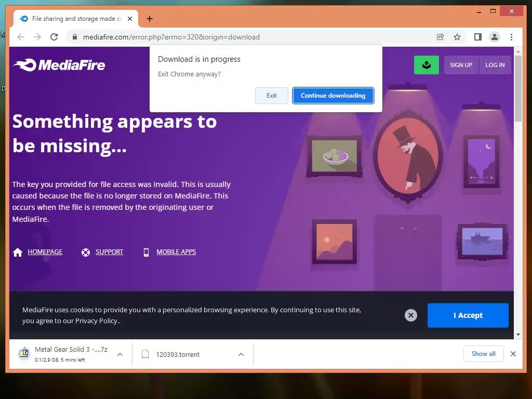
Task: Click the scrollbar down arrow
Action: click(518, 335)
